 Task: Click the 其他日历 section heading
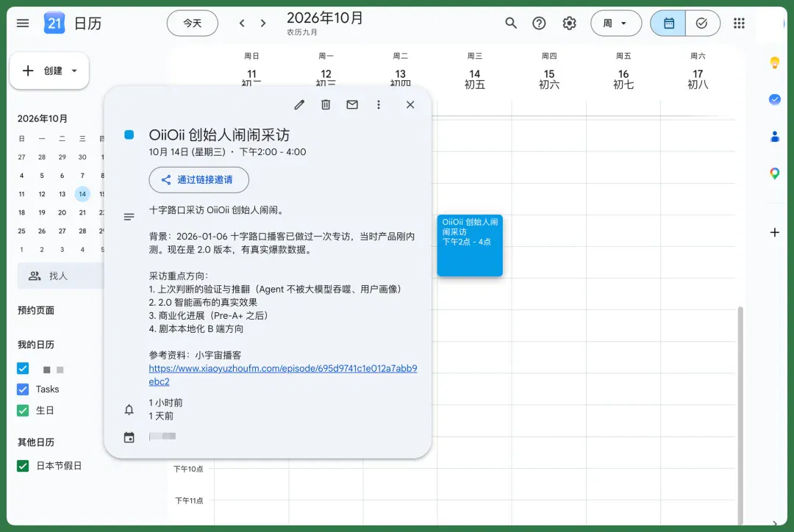pyautogui.click(x=36, y=442)
